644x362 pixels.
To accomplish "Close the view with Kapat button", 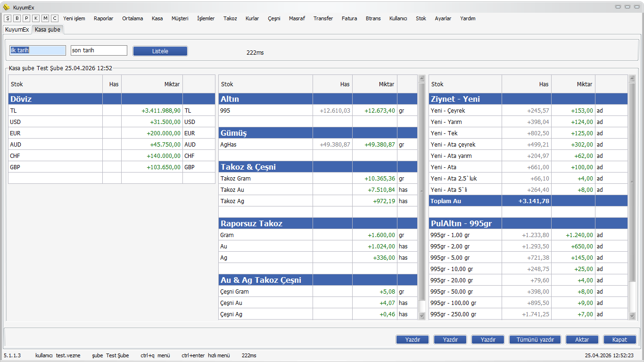I will pyautogui.click(x=619, y=339).
